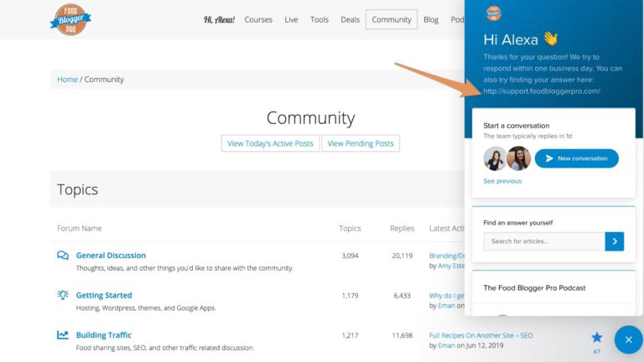Viewport: 644px width, 362px height.
Task: Click the 20,119 replies count
Action: (x=402, y=256)
